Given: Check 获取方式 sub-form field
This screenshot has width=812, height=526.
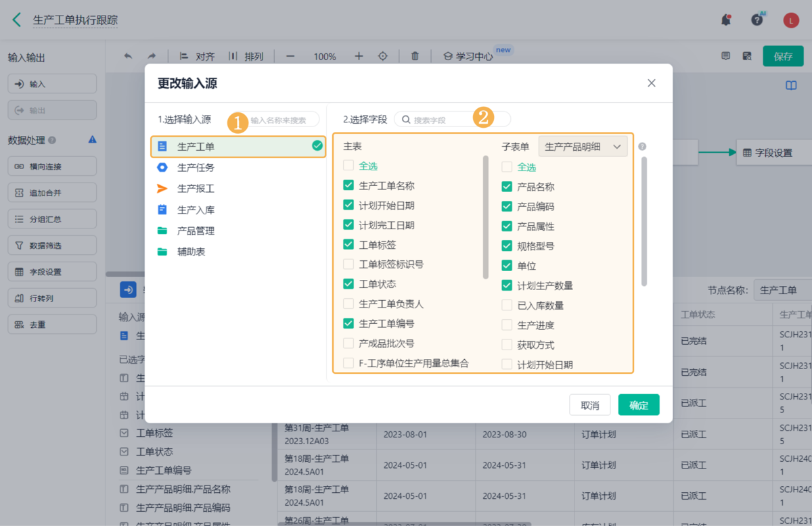Looking at the screenshot, I should tap(507, 345).
